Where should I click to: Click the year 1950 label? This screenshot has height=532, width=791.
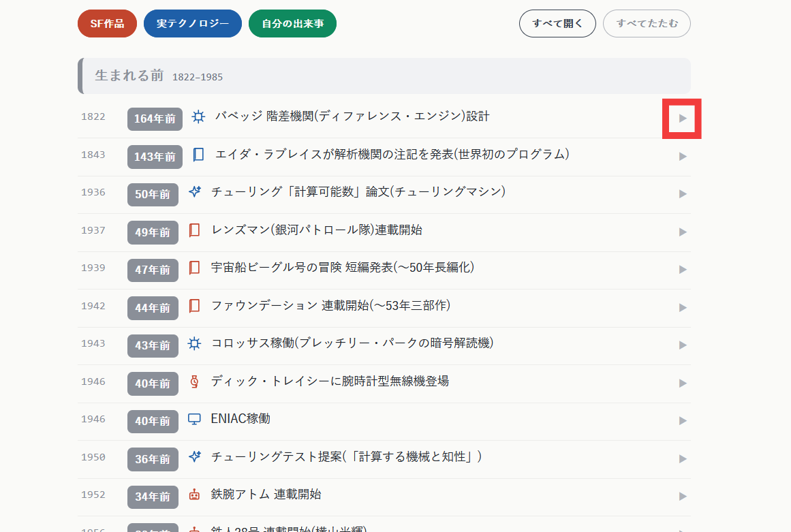point(93,457)
